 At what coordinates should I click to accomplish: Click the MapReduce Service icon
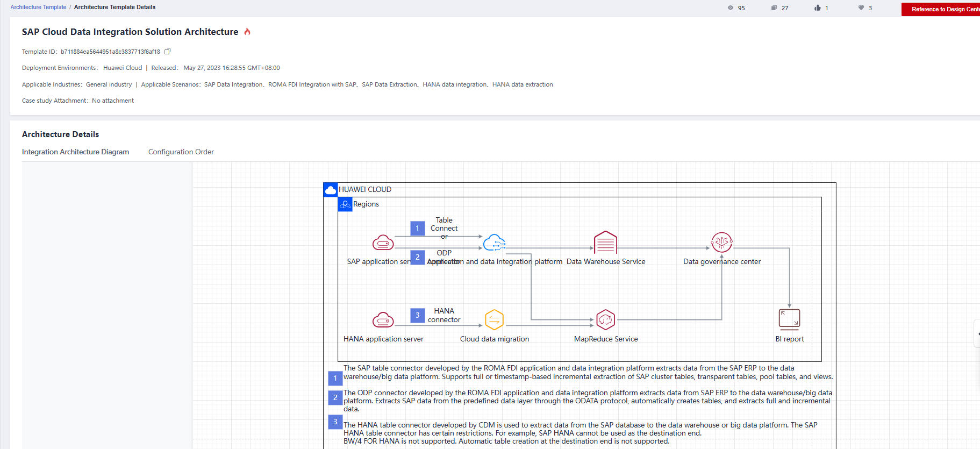pos(605,320)
